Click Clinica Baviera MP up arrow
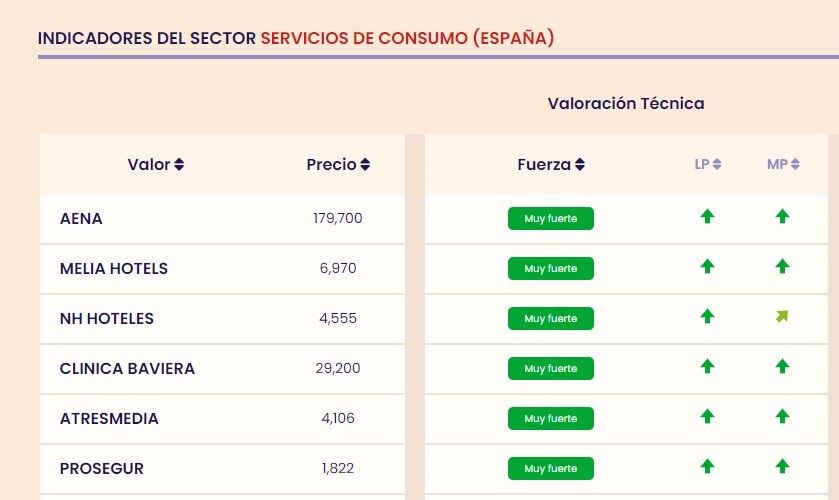Screen dimensions: 839x500 (x=782, y=366)
